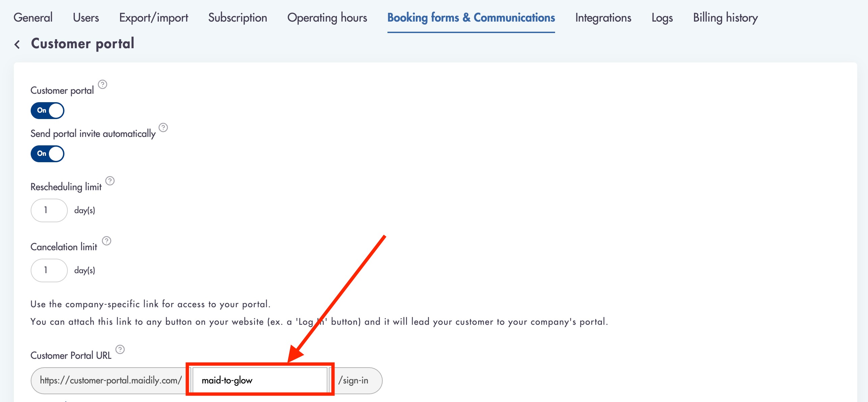Switch to the General tab
Viewport: 868px width, 402px height.
tap(33, 18)
